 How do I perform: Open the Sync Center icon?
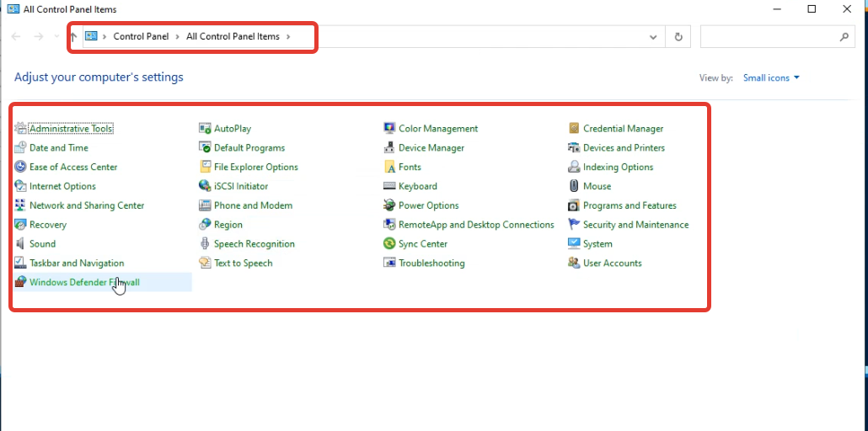[x=389, y=243]
